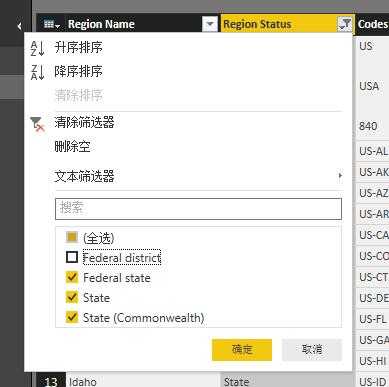Click the Z-A descending sort icon
Screen dimensions: 389x387
37,72
